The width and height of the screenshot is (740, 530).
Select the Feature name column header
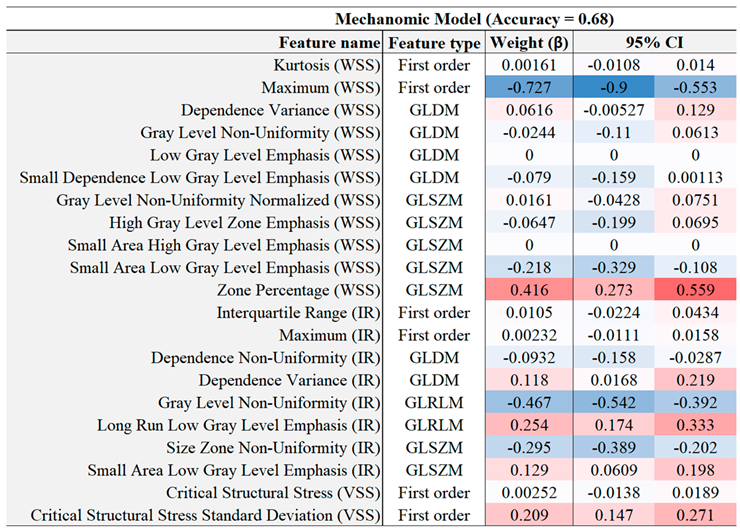point(329,43)
